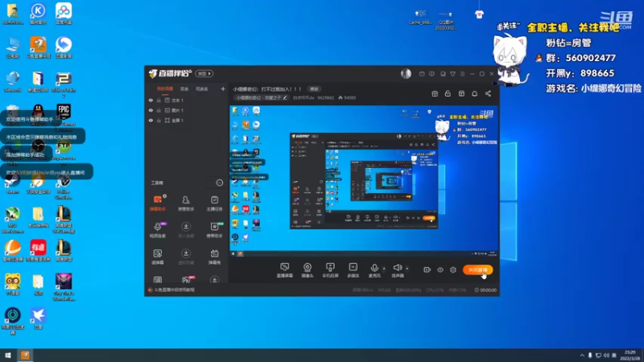Click the unlock padlock icon in room bar

[448, 93]
